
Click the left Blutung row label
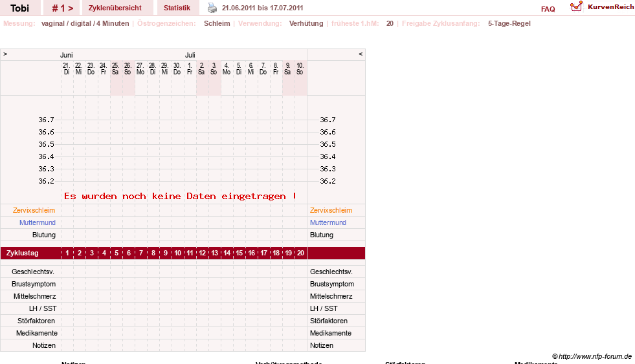[44, 235]
